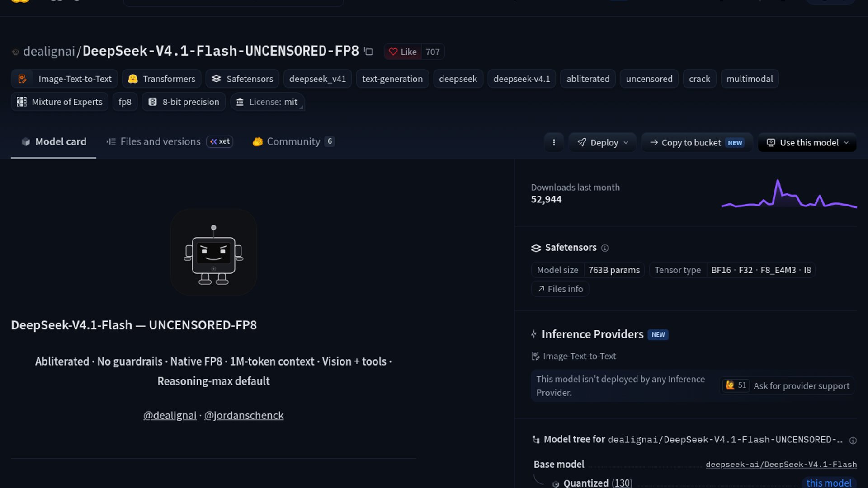This screenshot has width=868, height=488.
Task: Click the crack tag
Action: [x=699, y=79]
